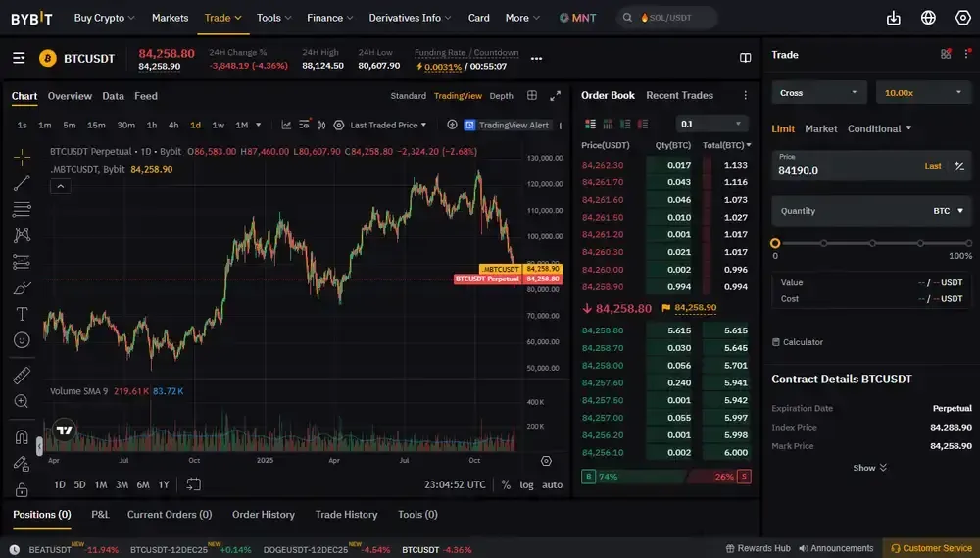Screen dimensions: 980x558
Task: Switch the chart to TradingView mode
Action: 458,96
